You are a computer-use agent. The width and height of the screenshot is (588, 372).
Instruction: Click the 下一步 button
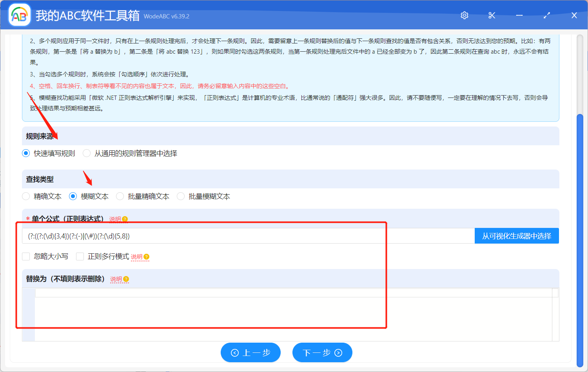click(322, 352)
